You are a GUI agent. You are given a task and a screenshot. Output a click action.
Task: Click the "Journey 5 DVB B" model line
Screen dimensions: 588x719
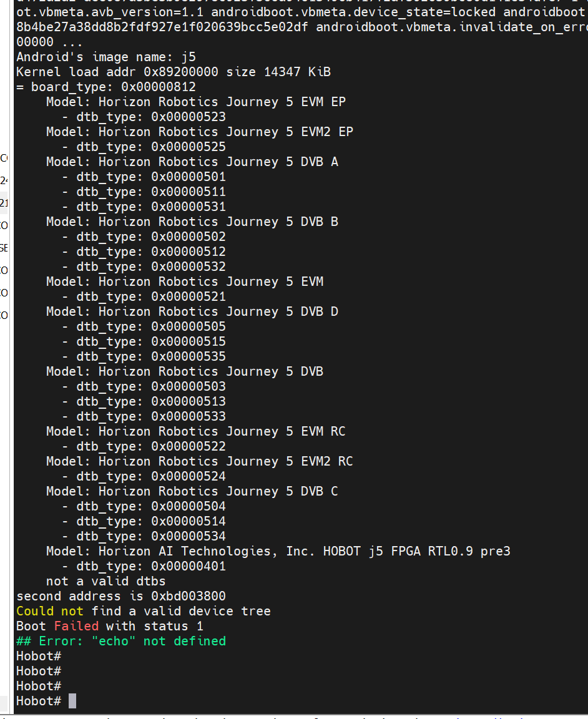click(x=192, y=222)
